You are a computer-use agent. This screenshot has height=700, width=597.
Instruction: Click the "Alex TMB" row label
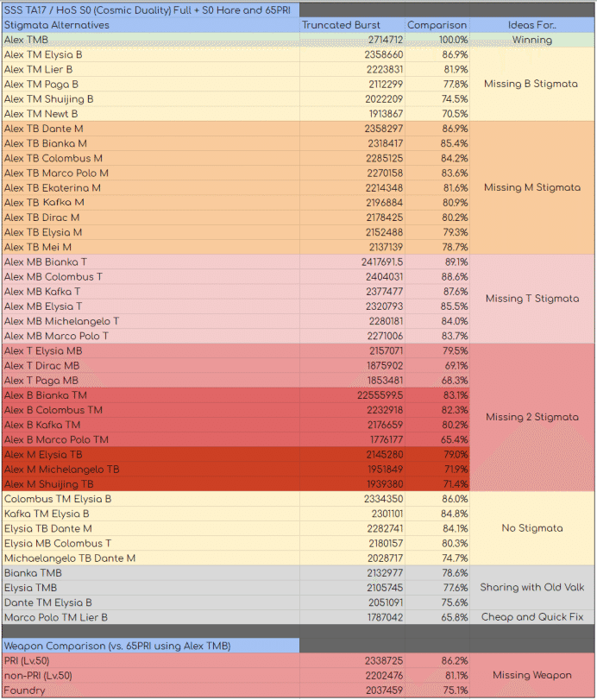(x=27, y=40)
